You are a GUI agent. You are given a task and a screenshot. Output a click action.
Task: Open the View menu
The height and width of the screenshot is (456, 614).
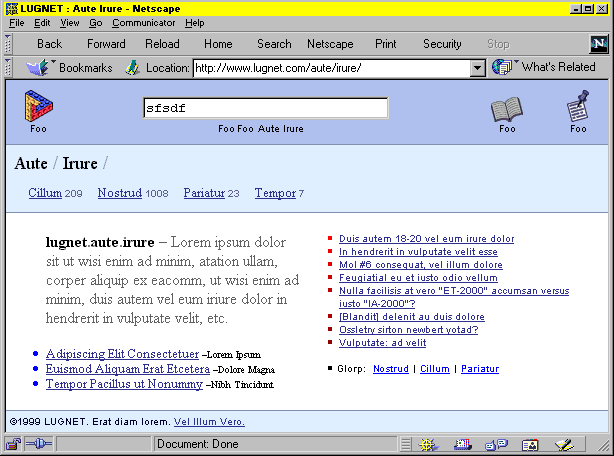click(69, 22)
